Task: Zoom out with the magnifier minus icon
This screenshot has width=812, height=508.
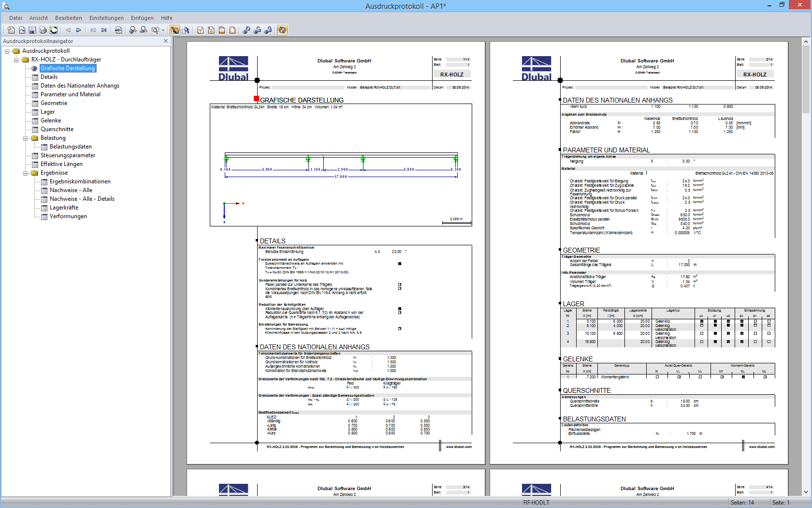Action: 144,30
